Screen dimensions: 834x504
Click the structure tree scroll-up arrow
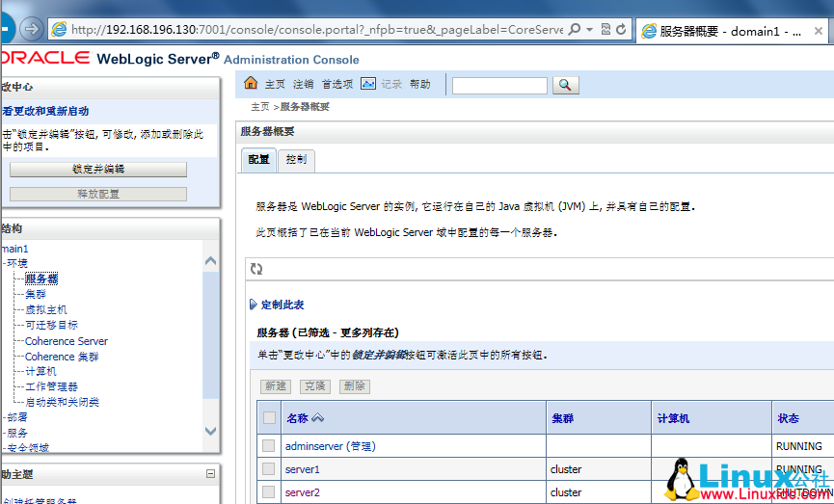pyautogui.click(x=210, y=260)
